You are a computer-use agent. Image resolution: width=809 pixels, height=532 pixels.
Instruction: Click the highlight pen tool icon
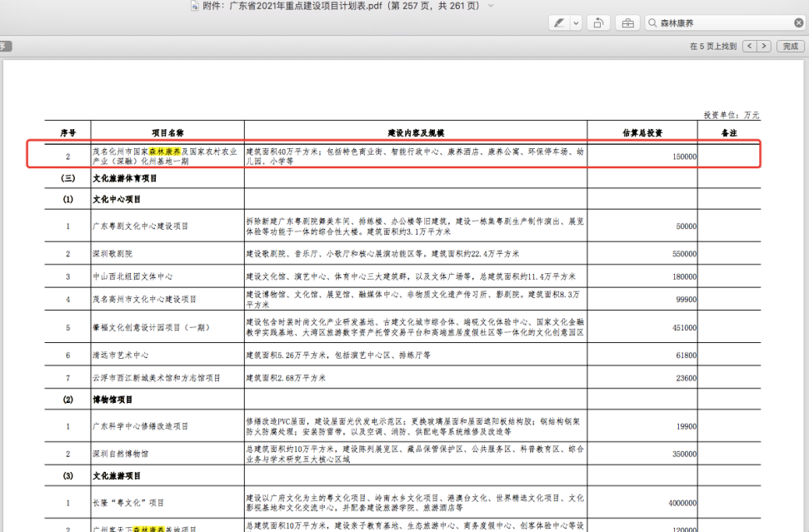point(559,23)
